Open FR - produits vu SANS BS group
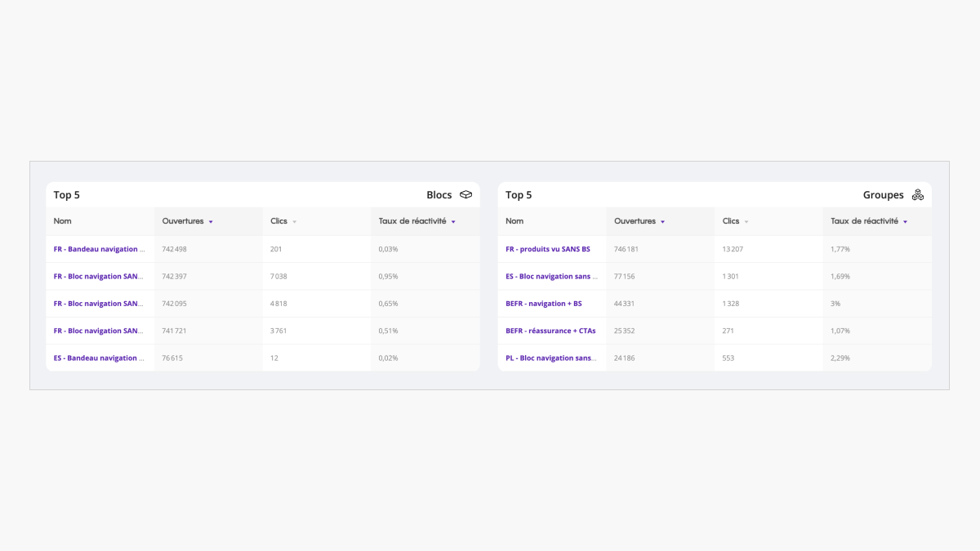Image resolution: width=980 pixels, height=551 pixels. pyautogui.click(x=548, y=249)
